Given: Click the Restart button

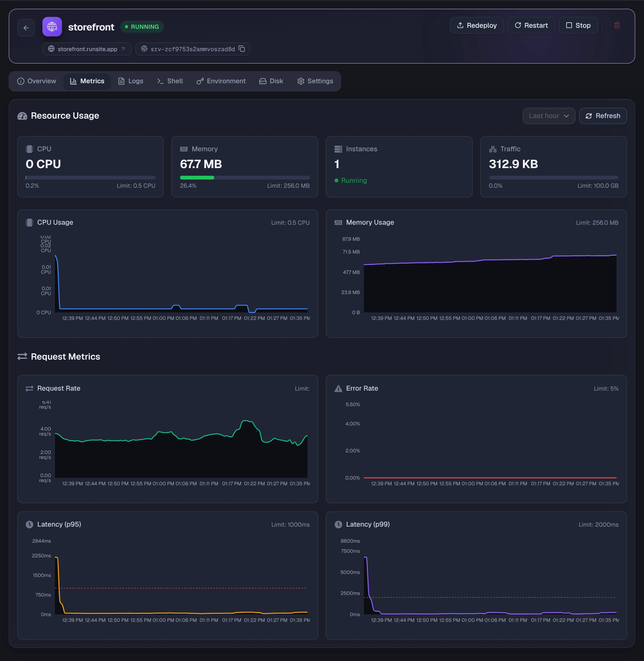Looking at the screenshot, I should click(x=531, y=25).
